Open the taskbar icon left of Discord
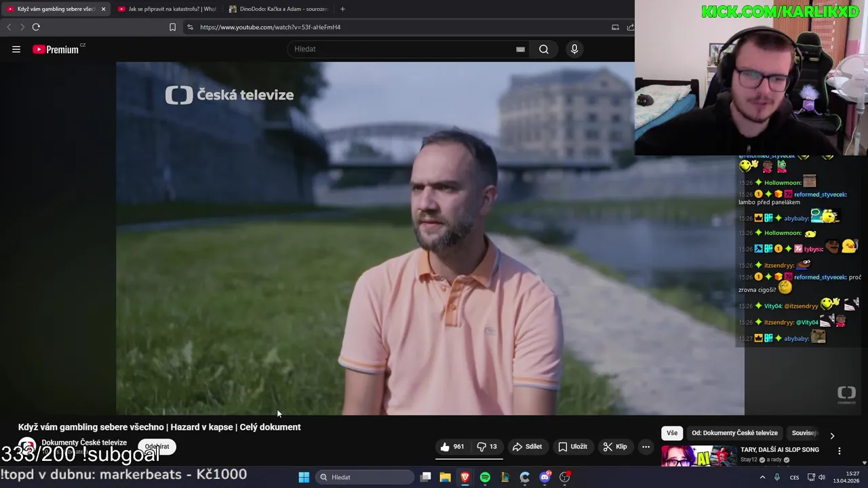 coord(524,477)
